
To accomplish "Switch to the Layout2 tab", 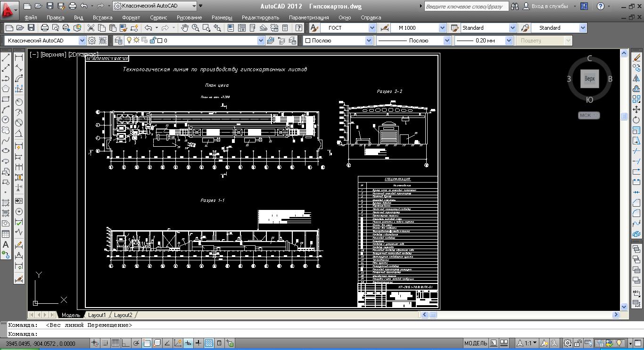I will click(x=123, y=315).
